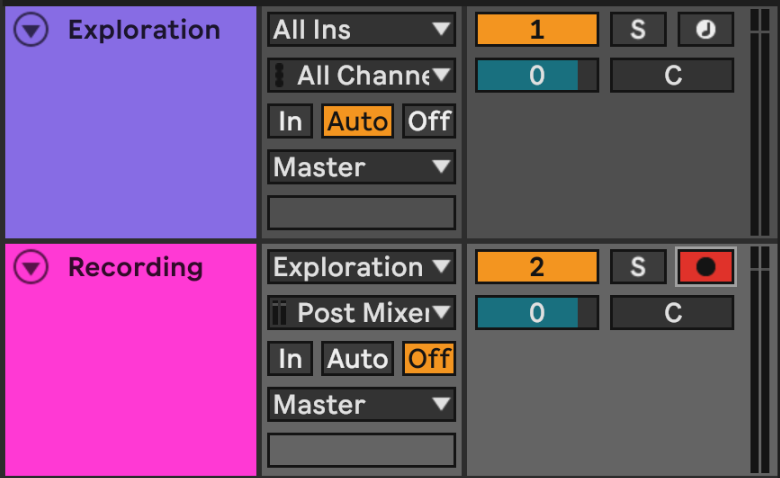Solo the Exploration track
Viewport: 780px width, 478px height.
coord(638,30)
